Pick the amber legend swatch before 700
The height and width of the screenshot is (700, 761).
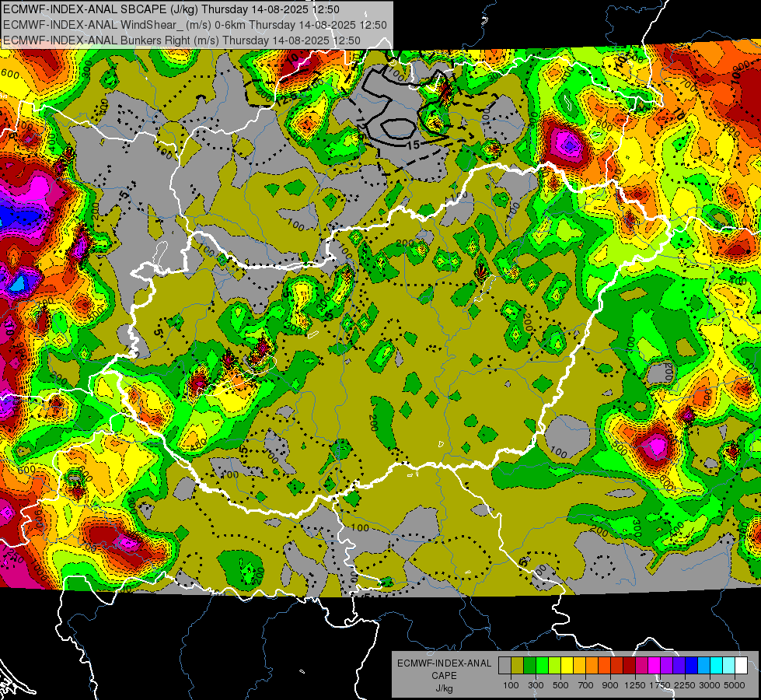point(579,665)
